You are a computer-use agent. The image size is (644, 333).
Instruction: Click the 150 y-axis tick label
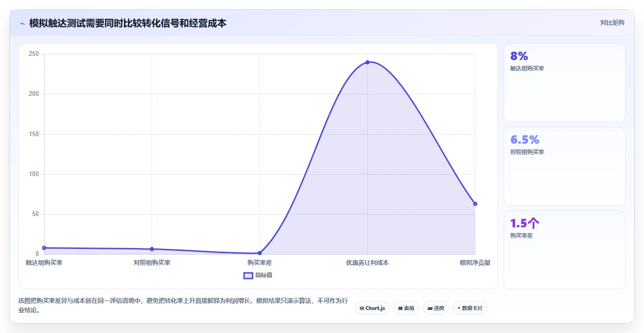pos(34,134)
